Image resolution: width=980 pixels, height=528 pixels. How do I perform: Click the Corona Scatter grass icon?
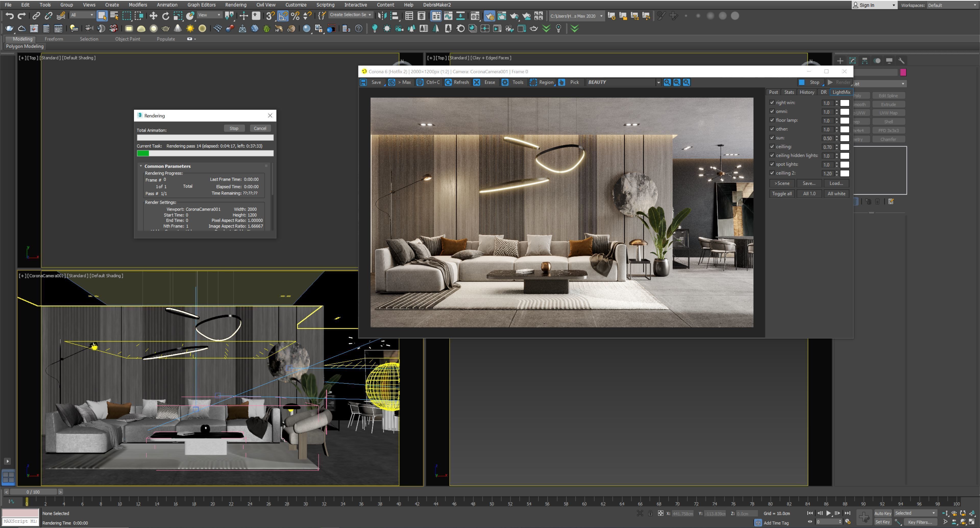(267, 29)
